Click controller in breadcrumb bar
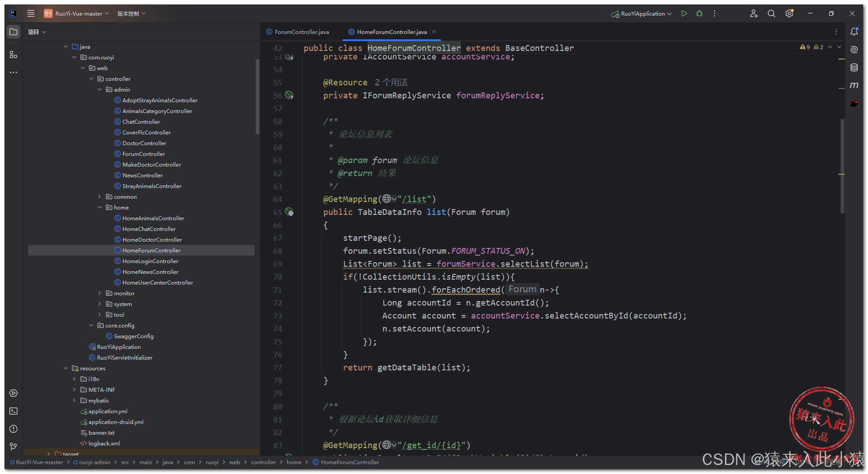Viewport: 868px width, 474px height. tap(263, 462)
